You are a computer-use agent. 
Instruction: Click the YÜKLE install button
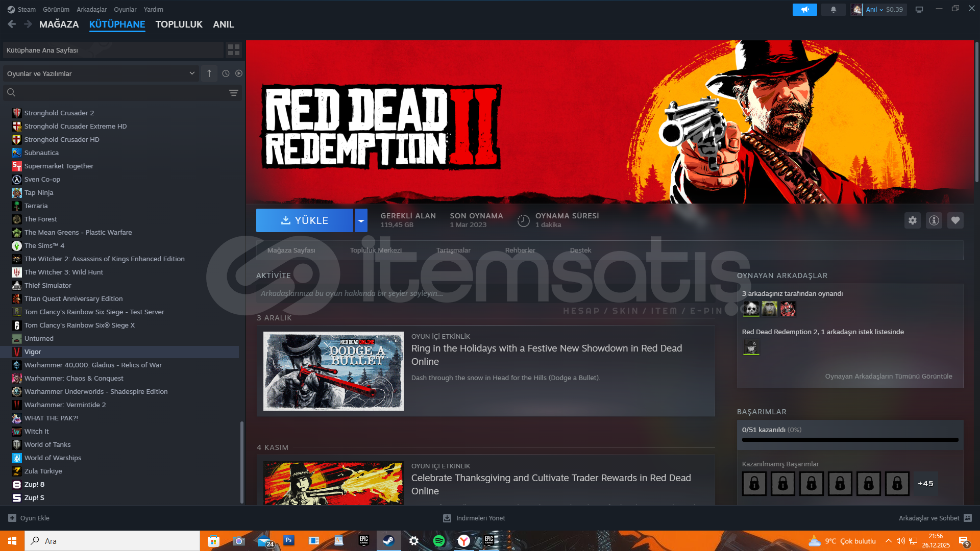pyautogui.click(x=305, y=220)
